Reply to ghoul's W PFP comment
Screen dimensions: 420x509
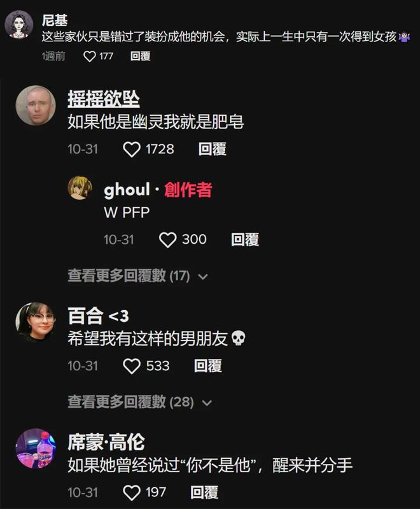pos(245,240)
